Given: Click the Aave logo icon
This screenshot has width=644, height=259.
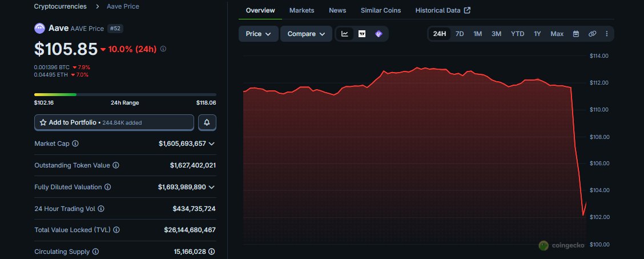Looking at the screenshot, I should 40,28.
